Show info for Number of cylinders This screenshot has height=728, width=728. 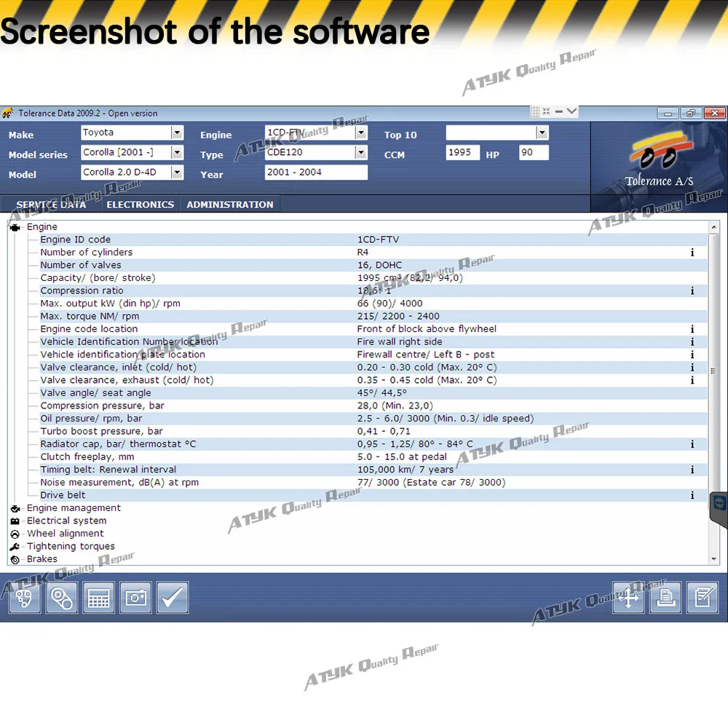click(x=692, y=253)
